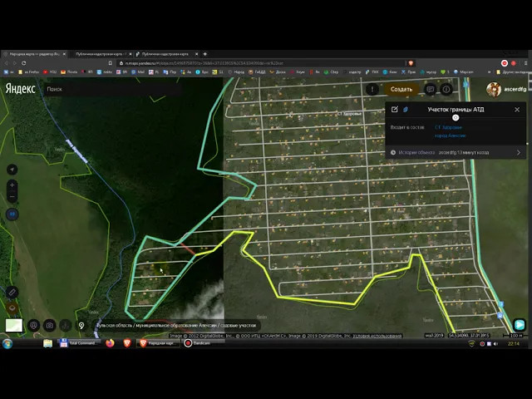Click the camera photos icon
The image size is (532, 399).
50,325
